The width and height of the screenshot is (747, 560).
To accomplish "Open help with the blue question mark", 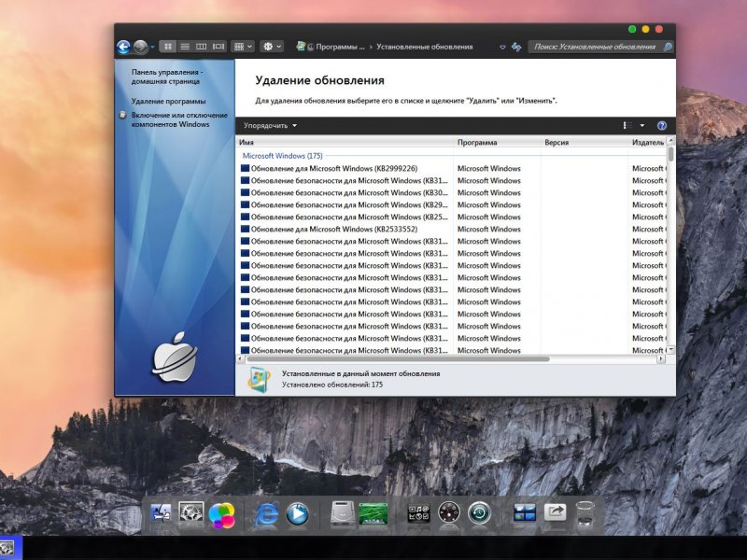I will pyautogui.click(x=662, y=125).
